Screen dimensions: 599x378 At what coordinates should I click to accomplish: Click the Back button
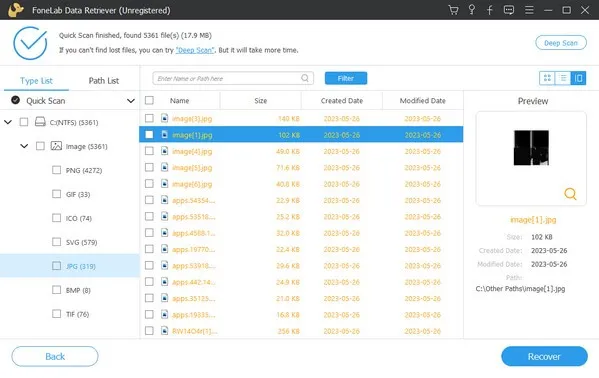click(55, 356)
